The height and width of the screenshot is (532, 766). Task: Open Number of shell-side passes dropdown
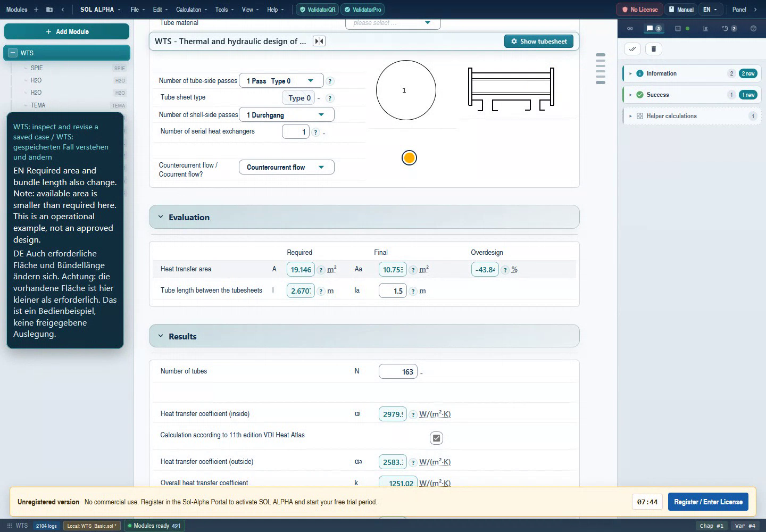click(287, 115)
